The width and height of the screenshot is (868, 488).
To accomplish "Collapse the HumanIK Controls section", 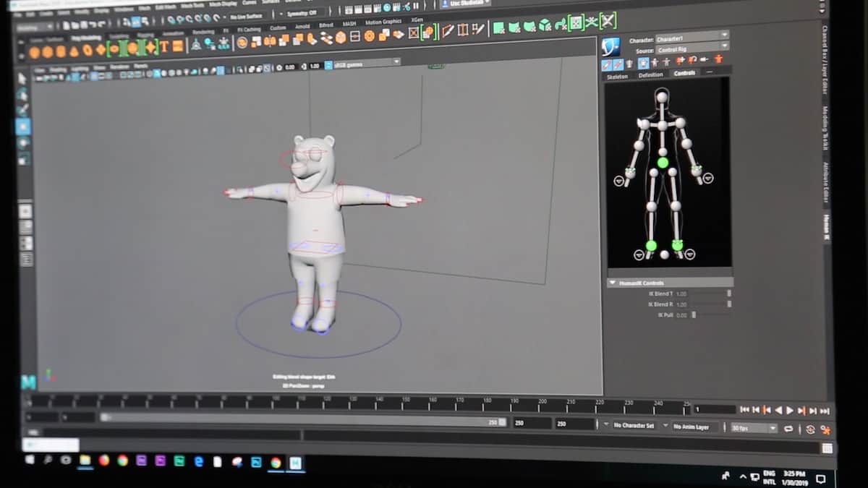I will 613,283.
